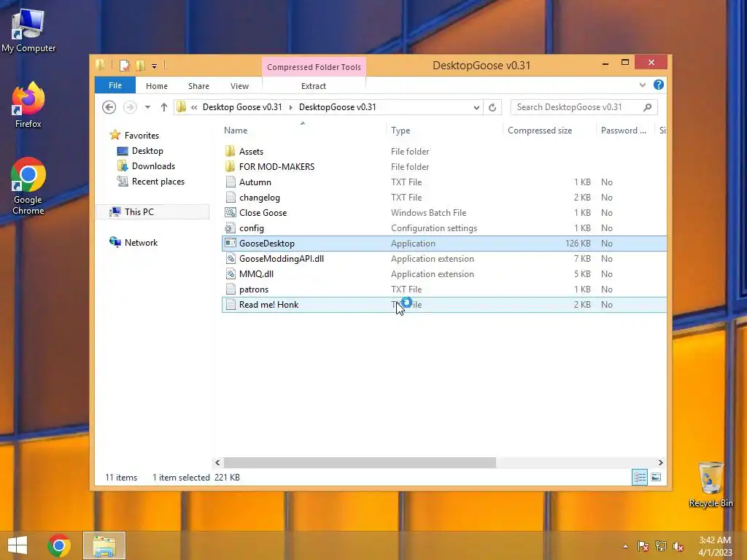747x560 pixels.
Task: Expand the ribbon with the chevron
Action: click(x=643, y=85)
